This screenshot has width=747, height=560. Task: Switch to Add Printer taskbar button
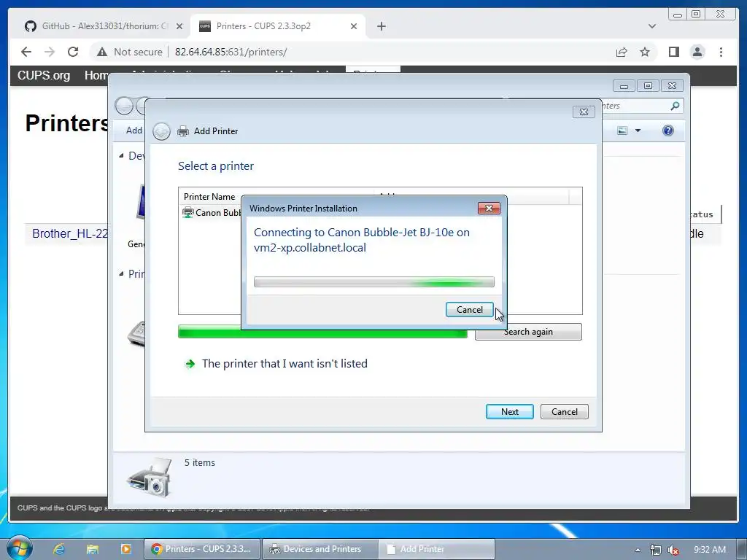pyautogui.click(x=437, y=549)
